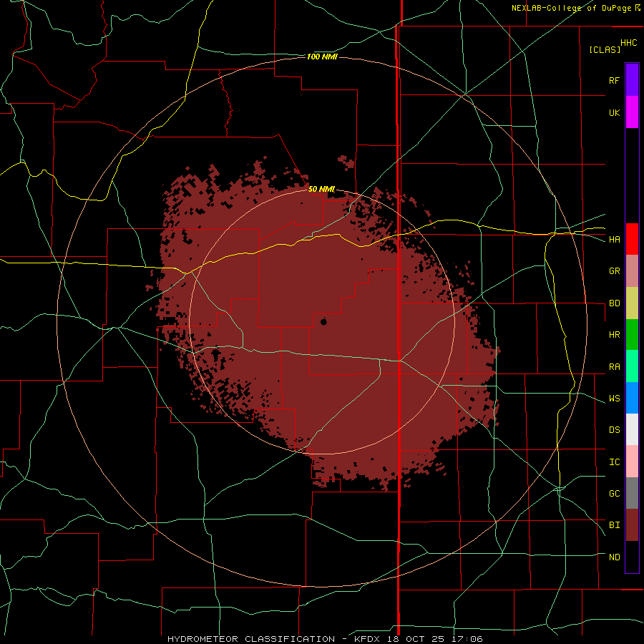Click the 17:06 time stamp
The height and width of the screenshot is (644, 644).
point(466,639)
